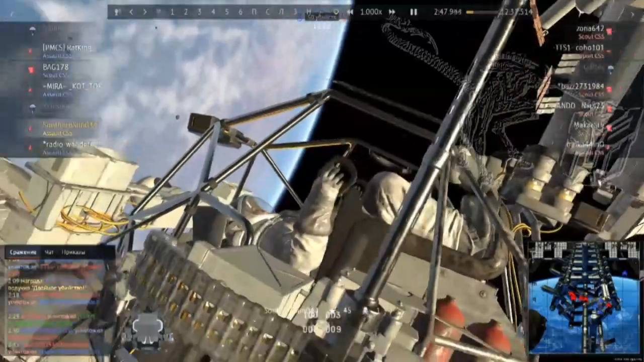Viewport: 644px width, 362px height.
Task: Click the red marker icon beside BAG178
Action: 31,70
